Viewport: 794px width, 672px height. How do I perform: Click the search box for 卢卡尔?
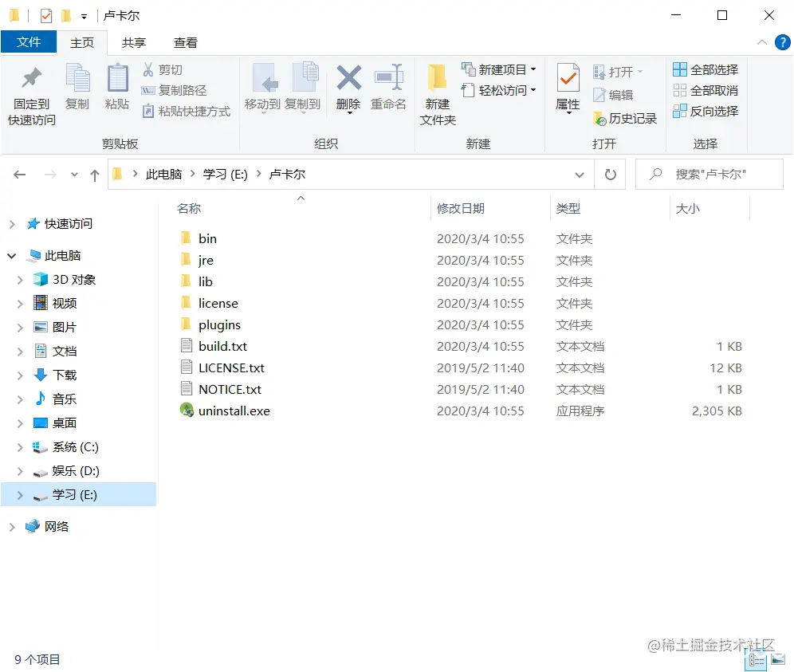point(709,175)
